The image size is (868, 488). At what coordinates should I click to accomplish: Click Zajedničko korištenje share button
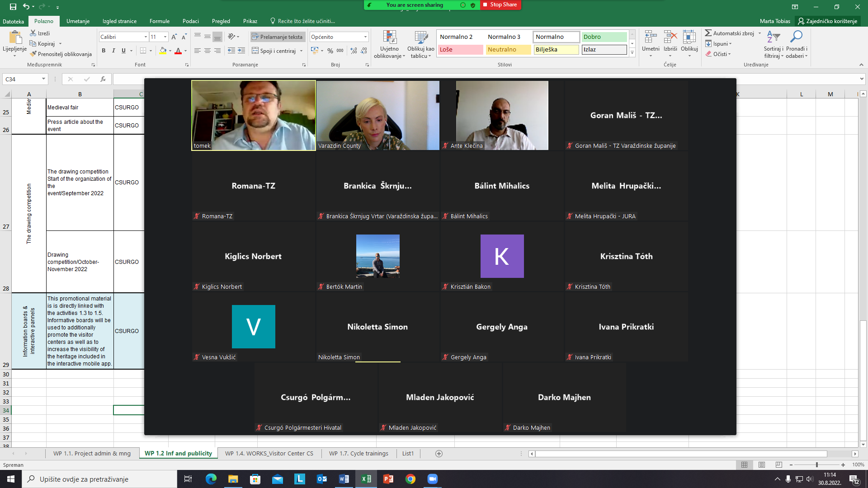[827, 21]
